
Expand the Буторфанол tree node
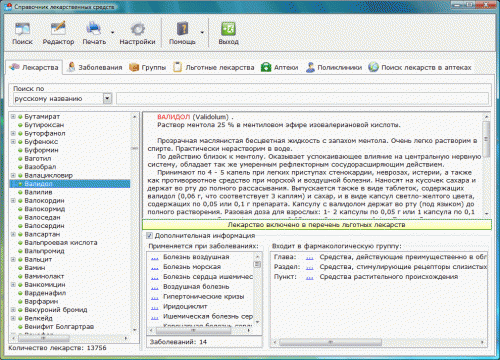(x=13, y=133)
